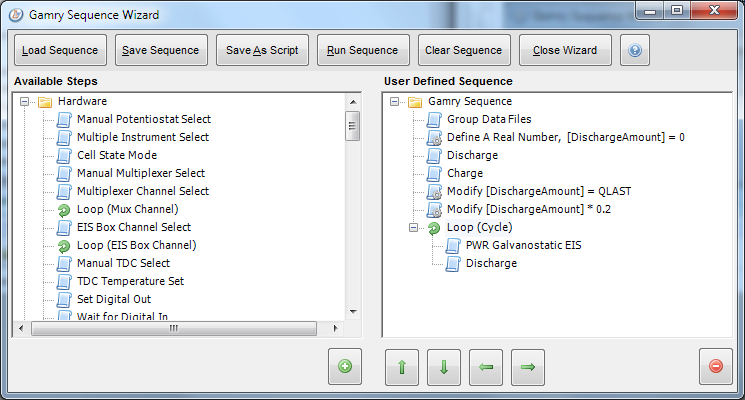This screenshot has width=745, height=400.
Task: Click the Hardware folder icon
Action: coord(45,102)
